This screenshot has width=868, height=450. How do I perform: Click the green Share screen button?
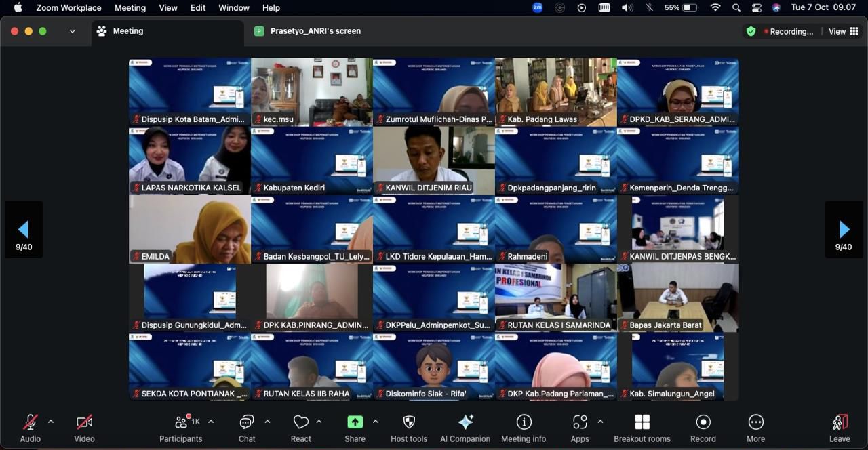(355, 423)
